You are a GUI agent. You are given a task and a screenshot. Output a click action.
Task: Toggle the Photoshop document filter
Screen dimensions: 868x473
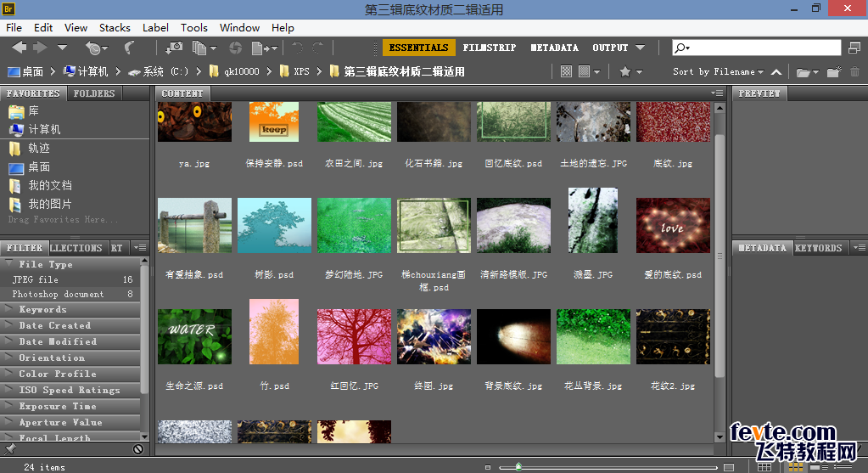click(58, 295)
